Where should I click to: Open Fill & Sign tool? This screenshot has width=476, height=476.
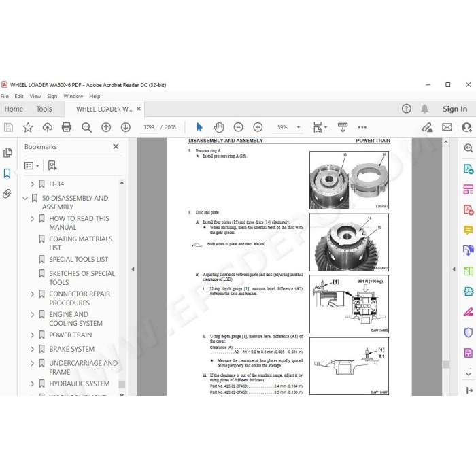[x=468, y=311]
